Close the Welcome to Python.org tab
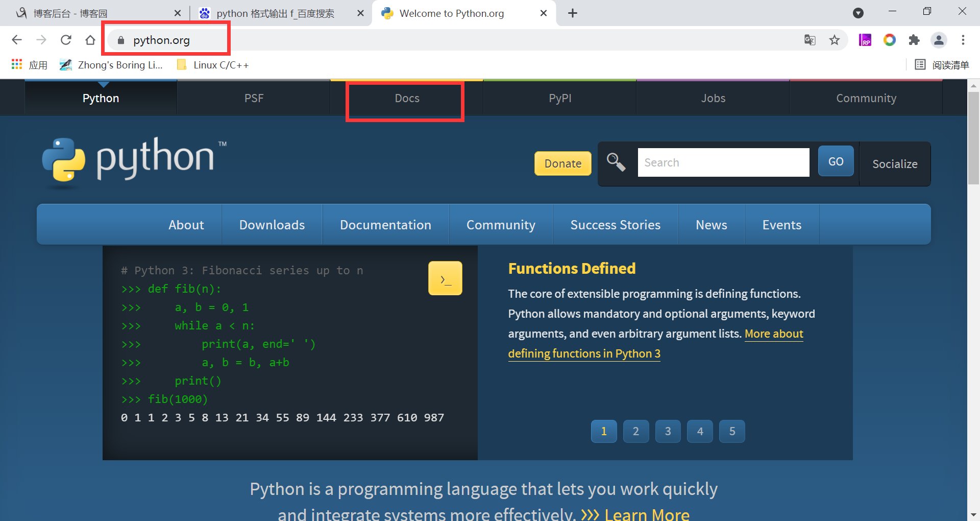Image resolution: width=980 pixels, height=521 pixels. click(544, 13)
